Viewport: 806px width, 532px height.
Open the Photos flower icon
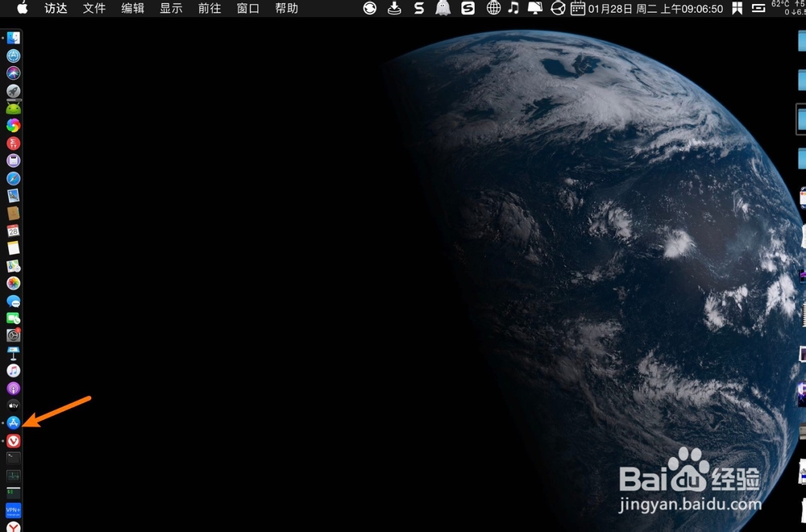(x=14, y=283)
